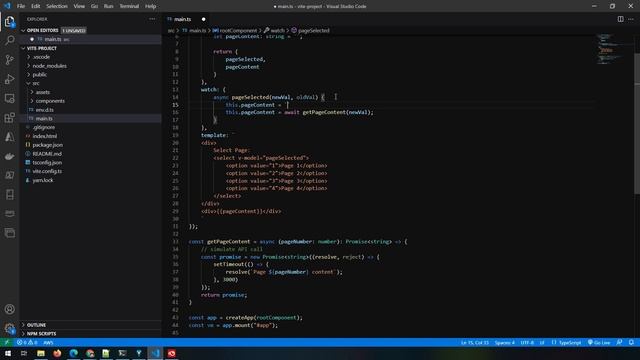Open the Edit menu
The height and width of the screenshot is (360, 640).
[36, 6]
